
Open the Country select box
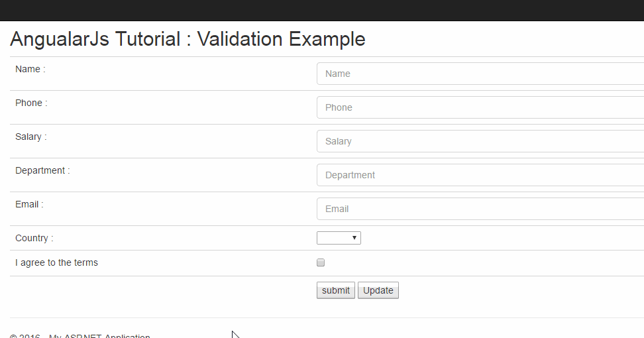point(338,238)
